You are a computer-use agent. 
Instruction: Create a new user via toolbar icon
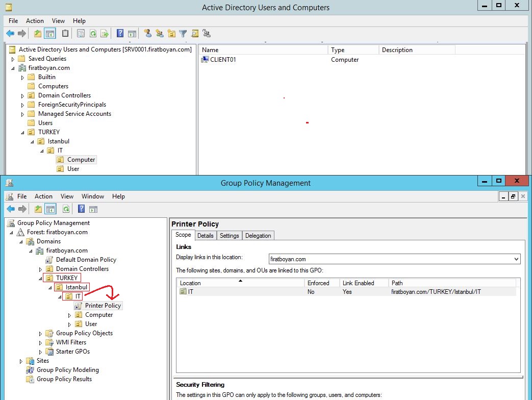tap(147, 34)
